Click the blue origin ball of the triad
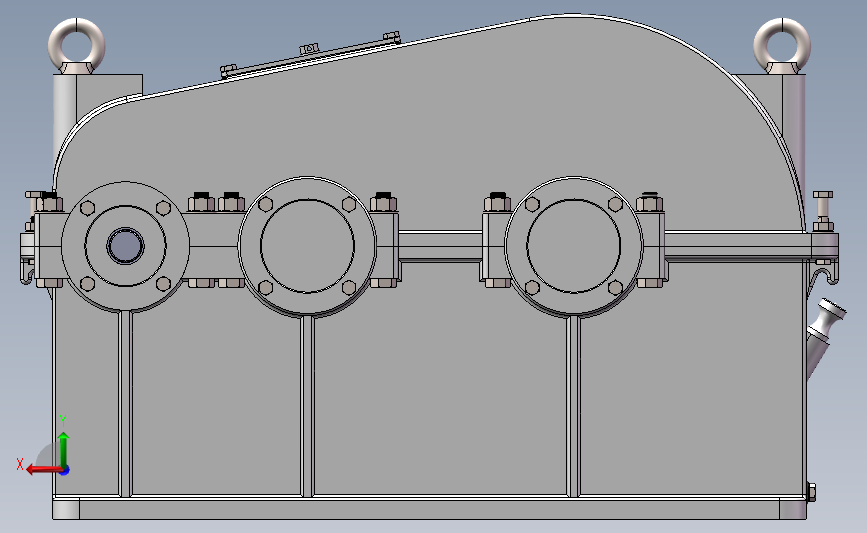 click(65, 470)
